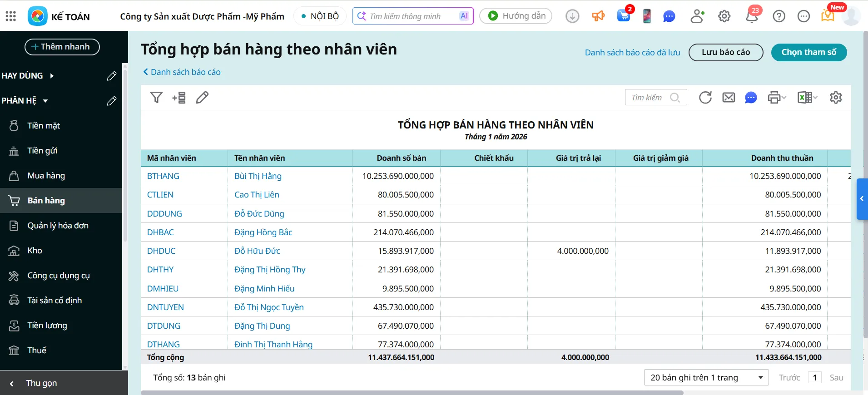
Task: Click the Lưu báo cáo button
Action: 725,52
